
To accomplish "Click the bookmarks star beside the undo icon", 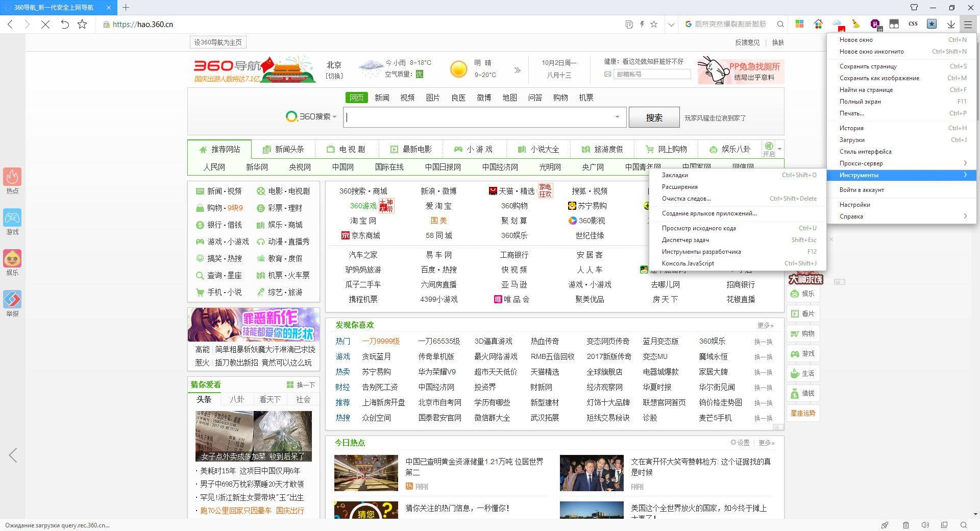I will [82, 24].
